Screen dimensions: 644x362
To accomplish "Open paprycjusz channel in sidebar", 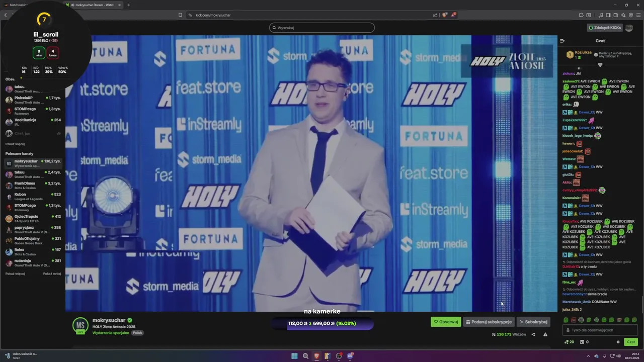I will tap(33, 230).
